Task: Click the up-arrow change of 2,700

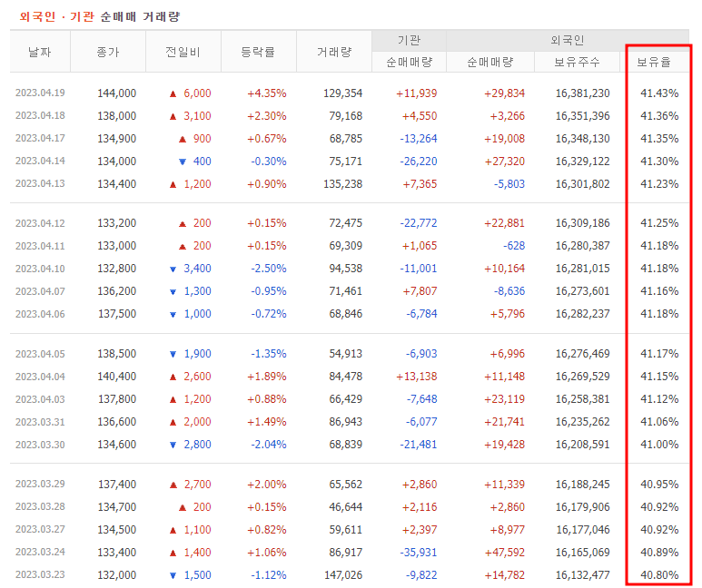Action: click(191, 485)
